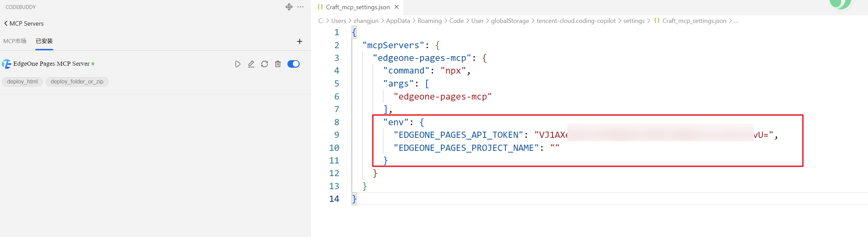Image resolution: width=868 pixels, height=237 pixels.
Task: Add a new MCP server with plus
Action: pyautogui.click(x=300, y=41)
